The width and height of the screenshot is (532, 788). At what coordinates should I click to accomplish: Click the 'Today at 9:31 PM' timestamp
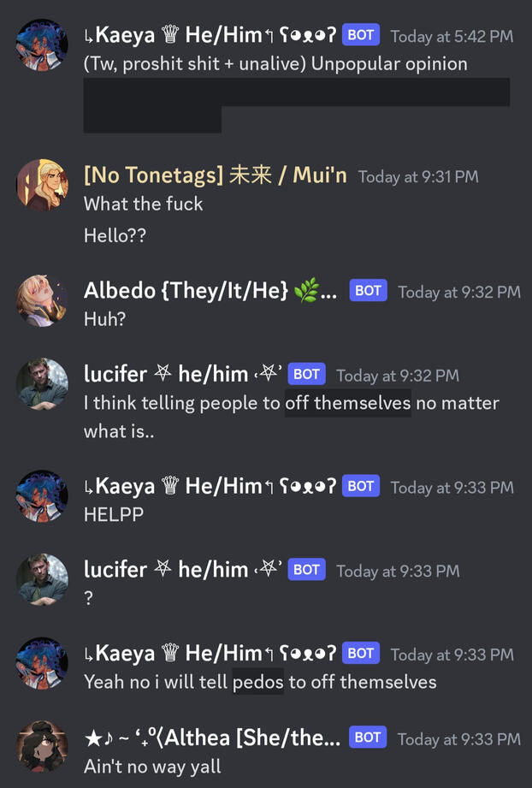click(x=418, y=177)
